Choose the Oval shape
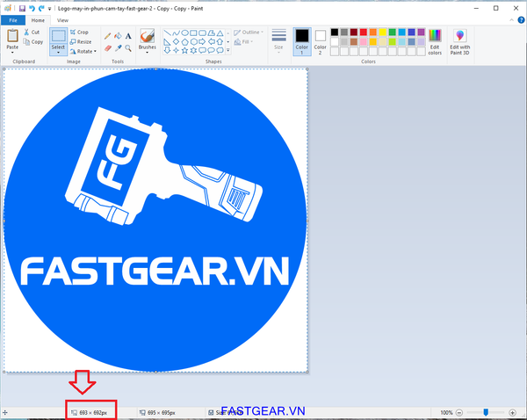The height and width of the screenshot is (420, 527). coord(184,33)
